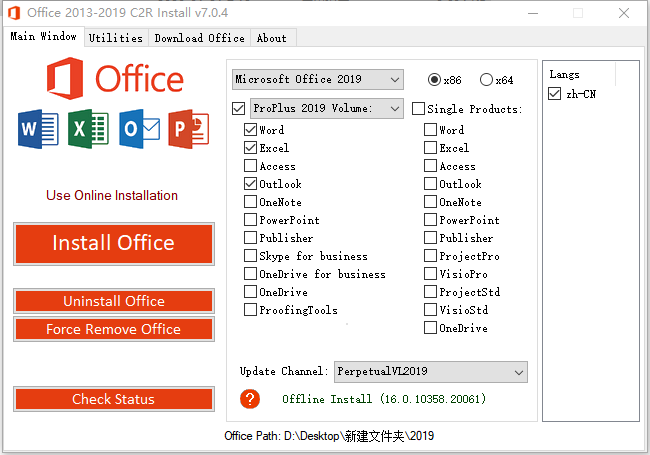Close the Office C2R Install window

pyautogui.click(x=624, y=13)
